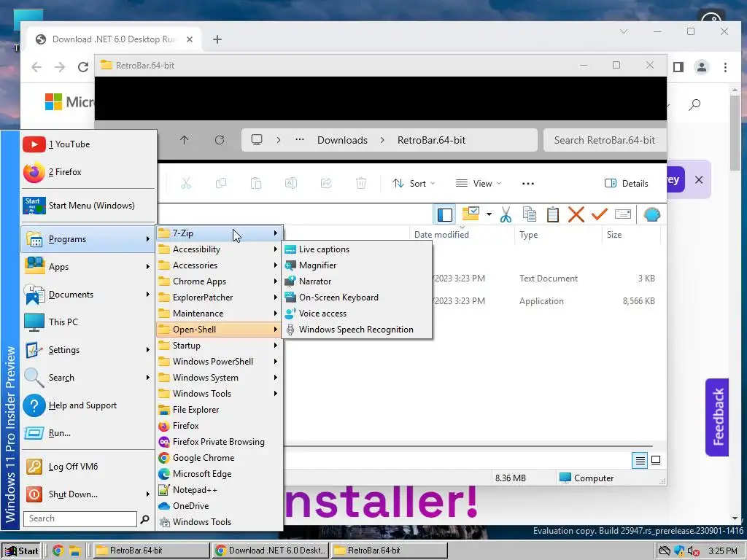Click the start menu search magnifier icon
This screenshot has height=560, width=747.
point(145,519)
